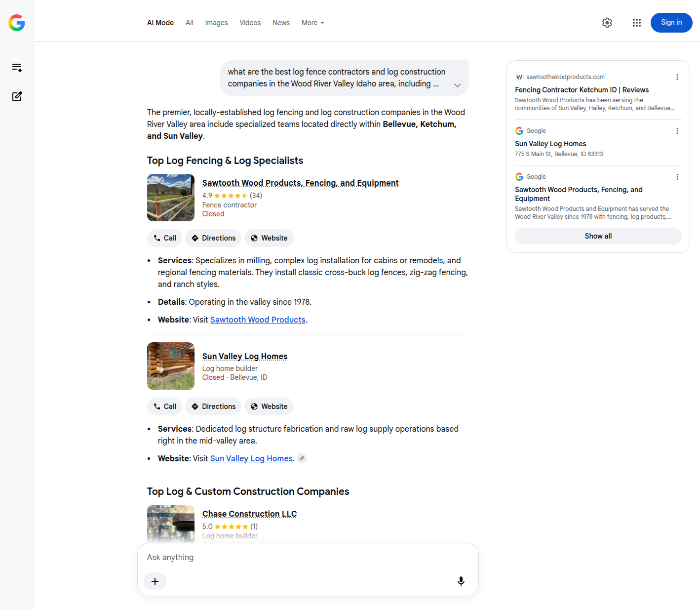This screenshot has width=700, height=609.
Task: Open options menu for sawtoothwoodproducts.com source
Action: [x=677, y=77]
